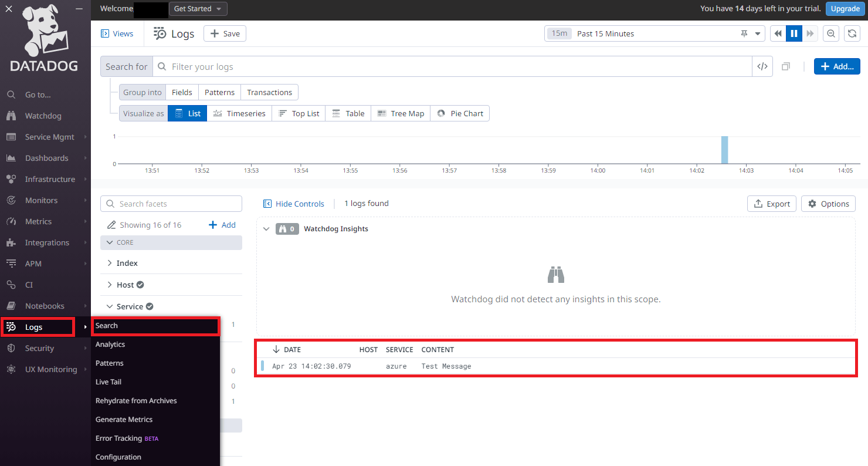
Task: Click the copy query icon
Action: click(786, 66)
